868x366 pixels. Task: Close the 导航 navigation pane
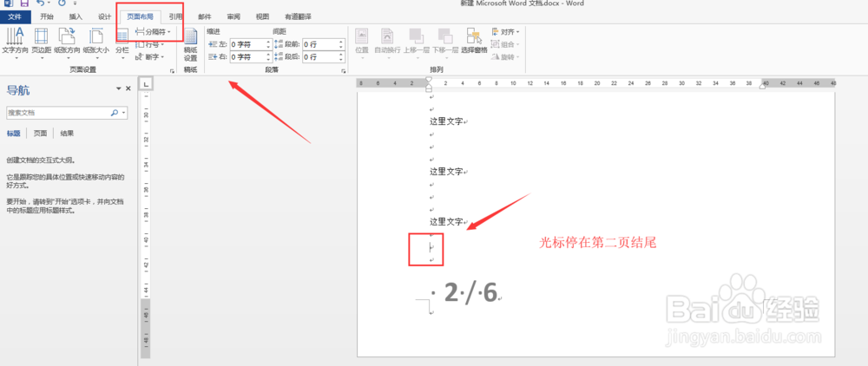pyautogui.click(x=128, y=89)
